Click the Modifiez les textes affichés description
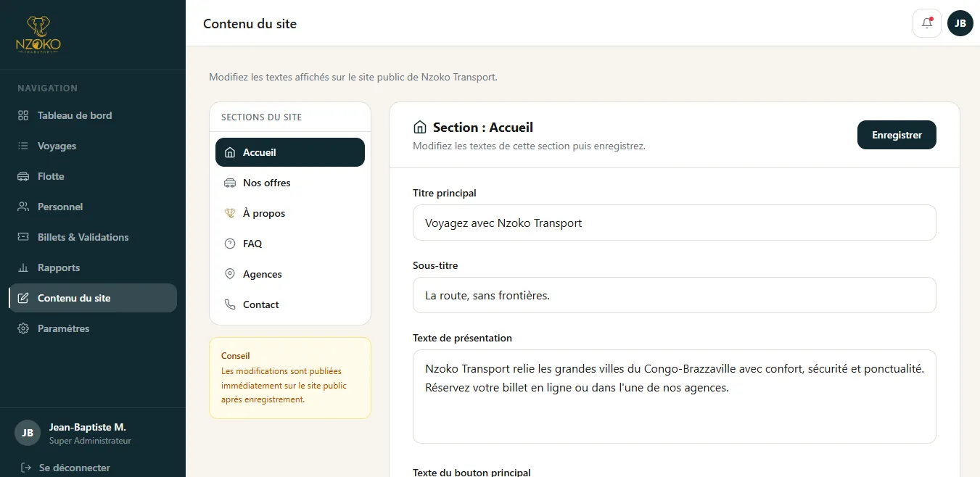This screenshot has height=477, width=980. coord(353,77)
